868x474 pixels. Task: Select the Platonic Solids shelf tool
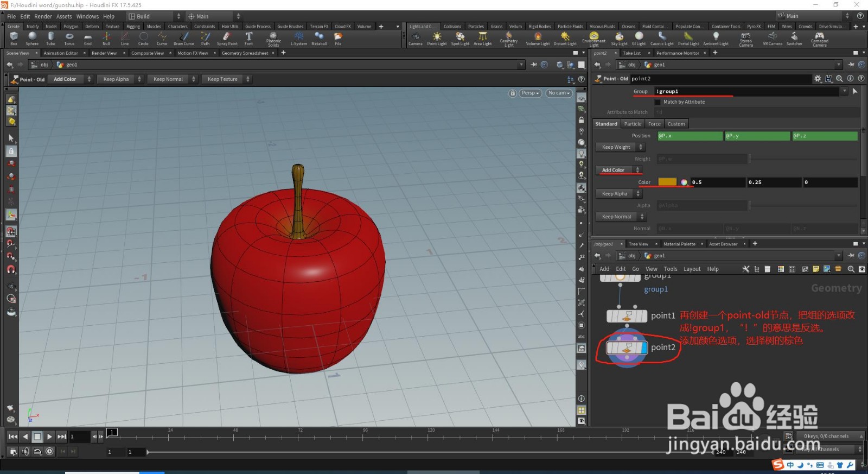[273, 39]
